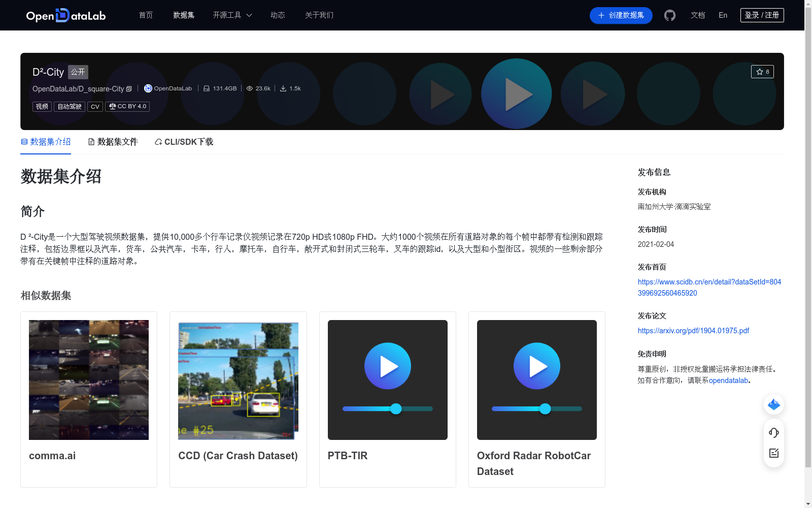Switch language to En

coord(723,15)
